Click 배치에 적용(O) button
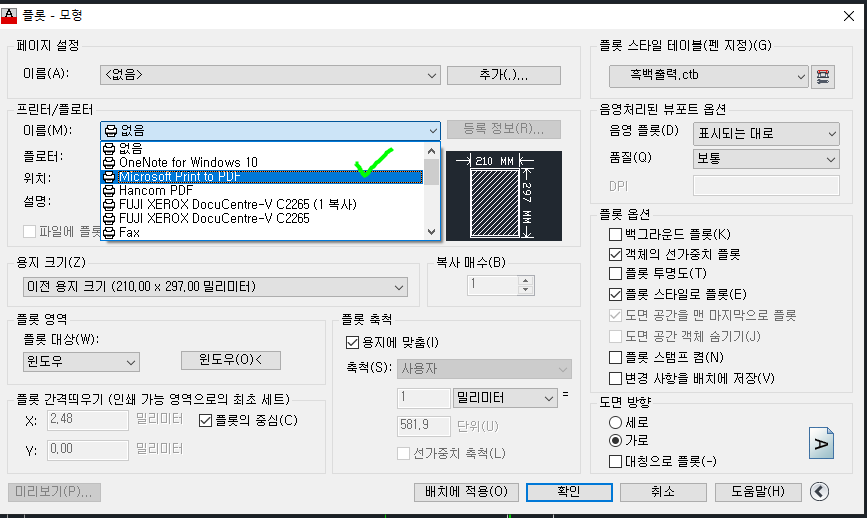This screenshot has height=518, width=867. click(x=466, y=492)
